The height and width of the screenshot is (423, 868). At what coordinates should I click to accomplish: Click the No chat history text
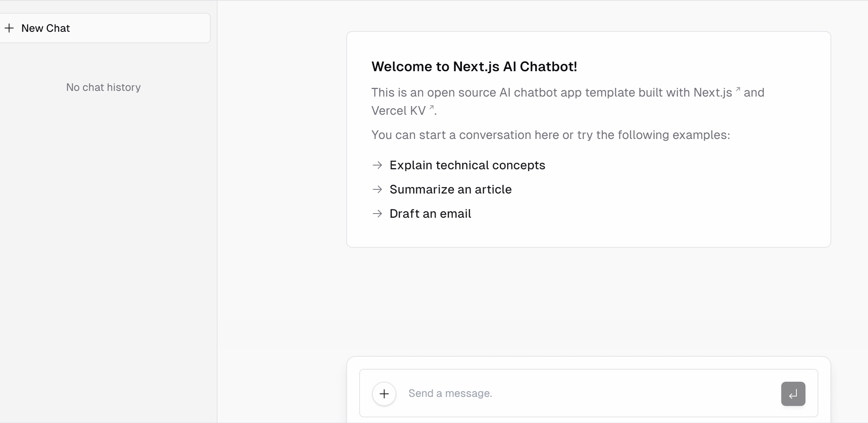(x=103, y=87)
